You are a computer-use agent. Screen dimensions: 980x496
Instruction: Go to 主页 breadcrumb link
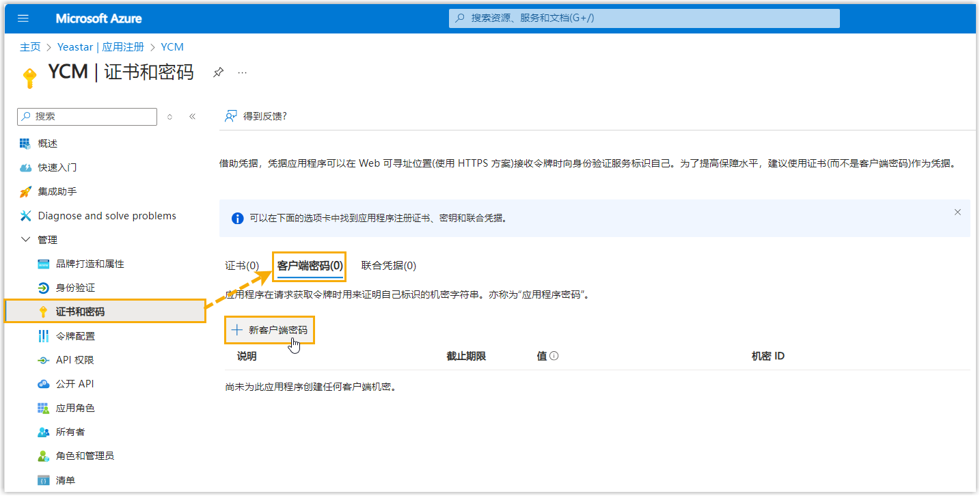(30, 47)
